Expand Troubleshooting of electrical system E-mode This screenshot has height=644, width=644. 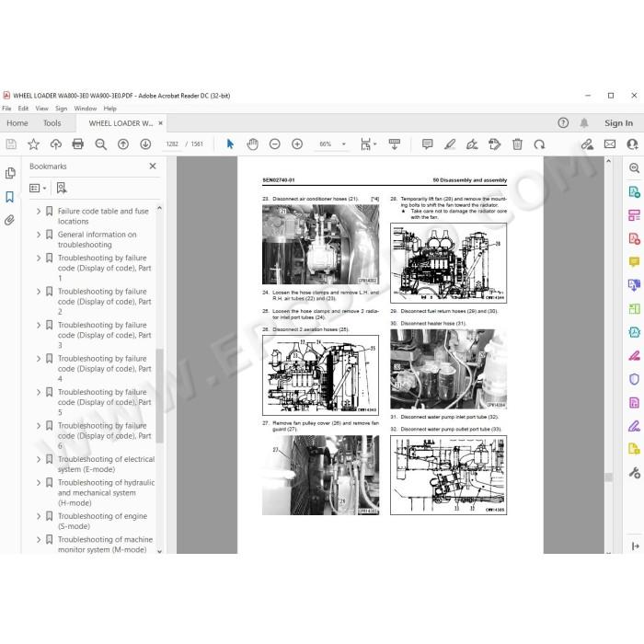pos(39,459)
